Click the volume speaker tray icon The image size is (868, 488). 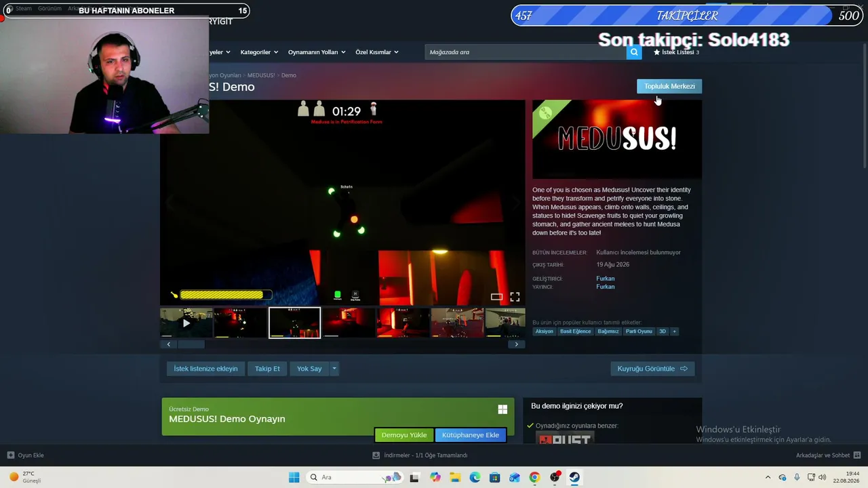click(823, 477)
